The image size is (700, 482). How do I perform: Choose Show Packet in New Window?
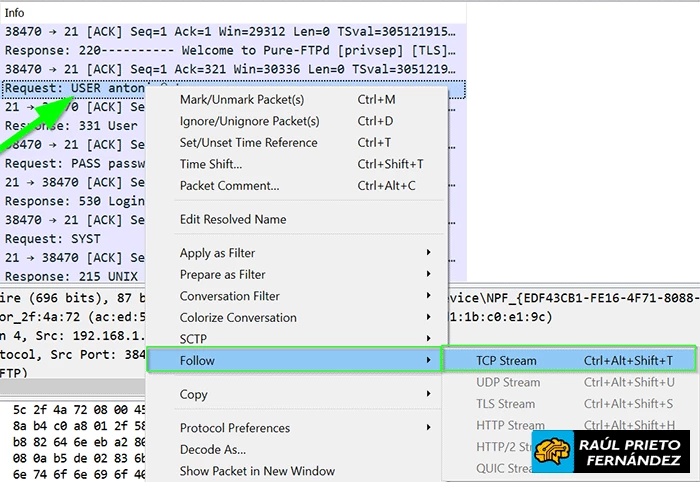tap(257, 471)
